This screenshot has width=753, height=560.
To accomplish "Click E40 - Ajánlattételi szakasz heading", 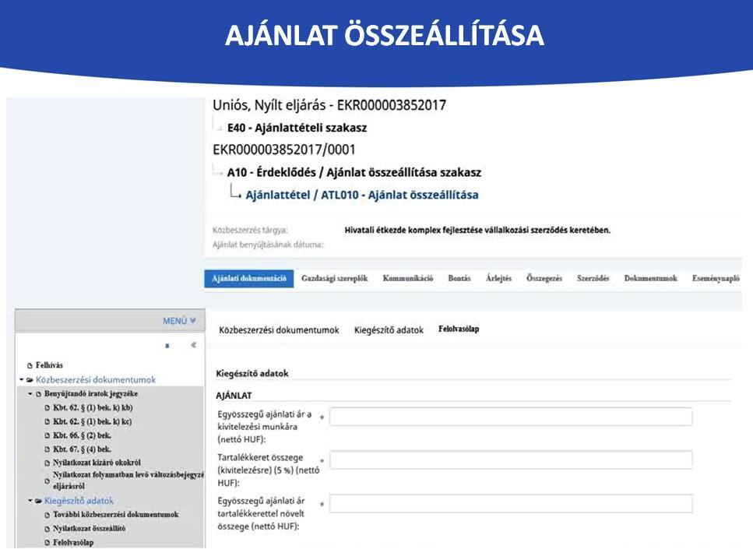I will point(297,128).
